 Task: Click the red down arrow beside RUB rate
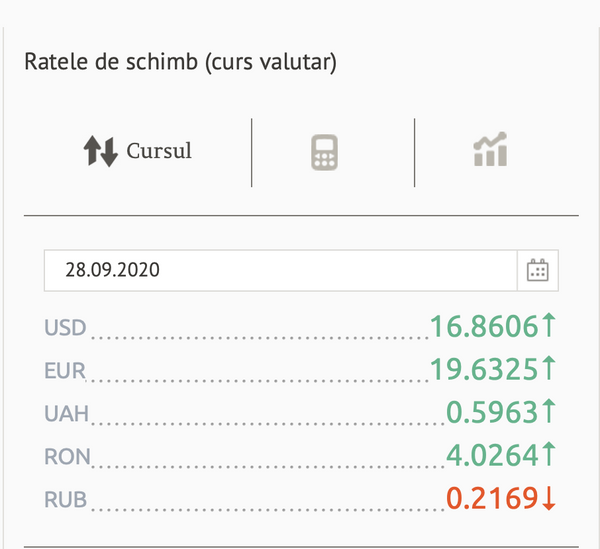[x=549, y=498]
